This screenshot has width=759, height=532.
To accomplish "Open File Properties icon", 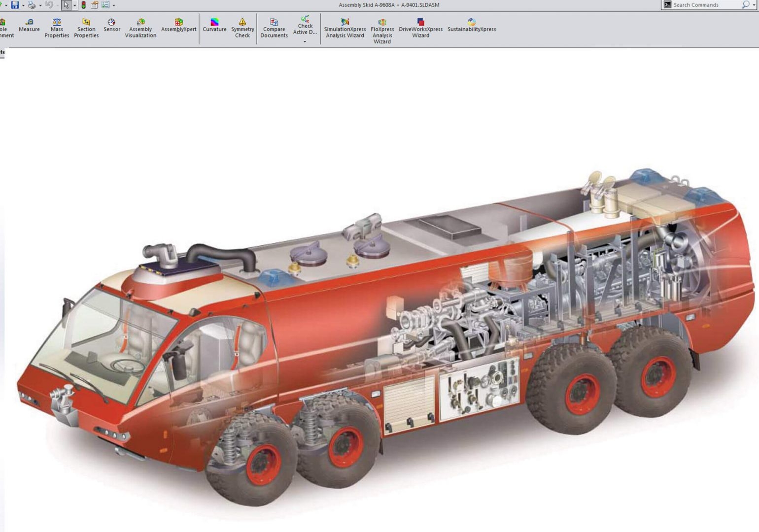I will point(94,5).
